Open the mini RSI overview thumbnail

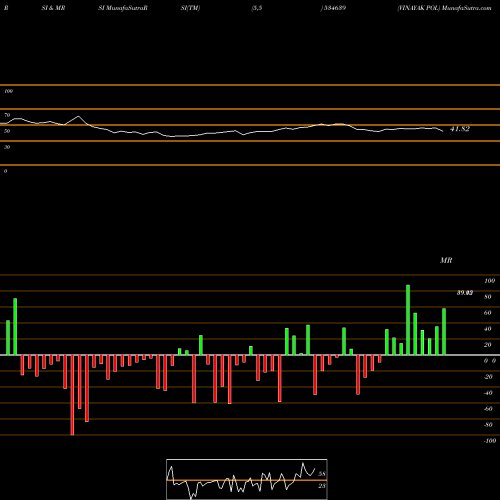[247, 479]
